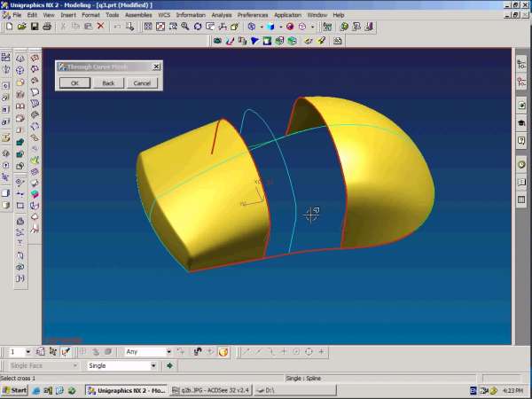Click the topmost navigator icon on right bar
Screen dimensions: 532x399
point(521,64)
